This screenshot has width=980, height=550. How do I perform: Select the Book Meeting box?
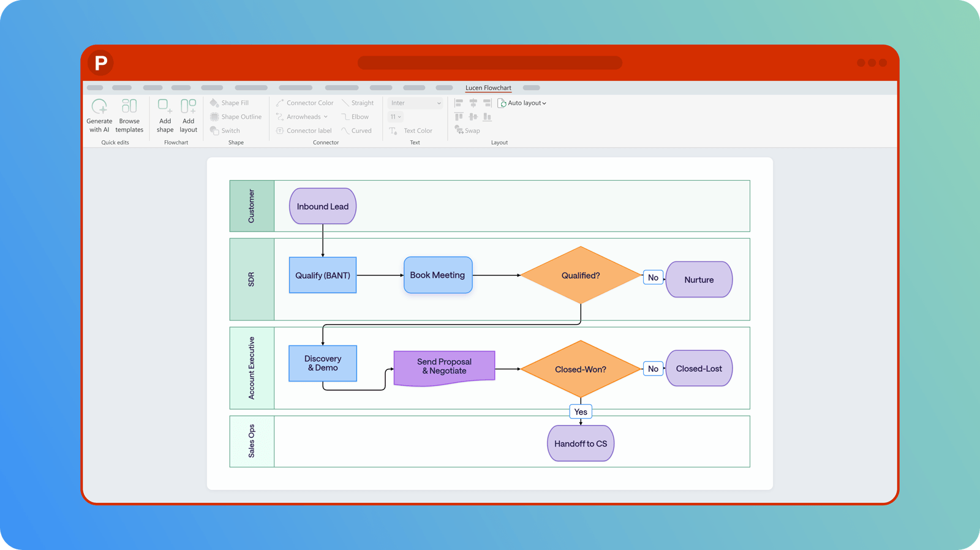[438, 275]
